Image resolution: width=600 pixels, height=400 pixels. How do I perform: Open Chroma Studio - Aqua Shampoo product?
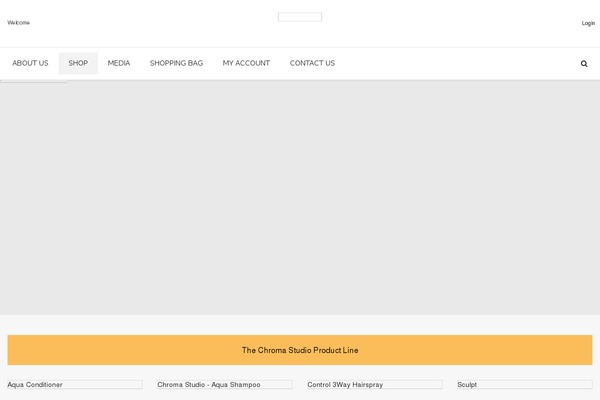pos(225,384)
